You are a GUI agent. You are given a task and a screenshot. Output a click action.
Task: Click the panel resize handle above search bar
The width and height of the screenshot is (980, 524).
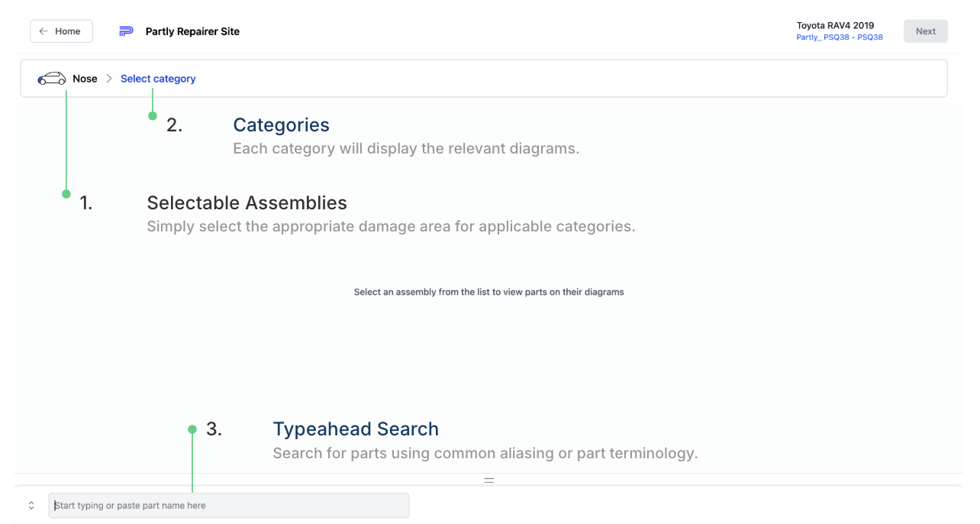[x=489, y=480]
